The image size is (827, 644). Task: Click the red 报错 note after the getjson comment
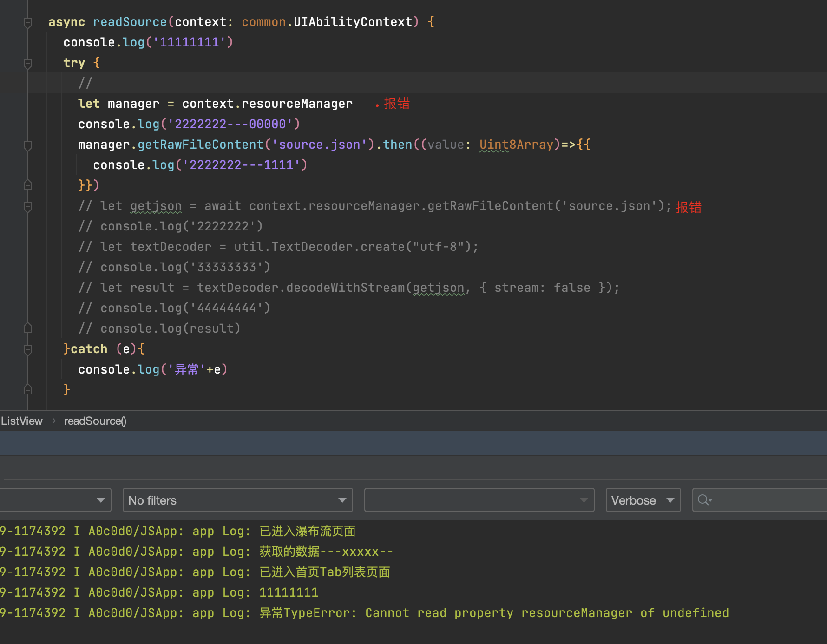(x=689, y=207)
